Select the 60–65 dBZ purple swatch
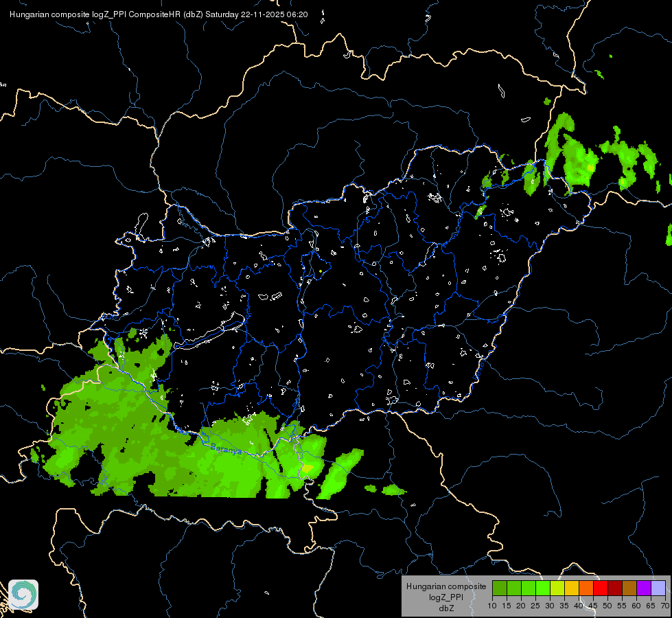 pyautogui.click(x=644, y=588)
